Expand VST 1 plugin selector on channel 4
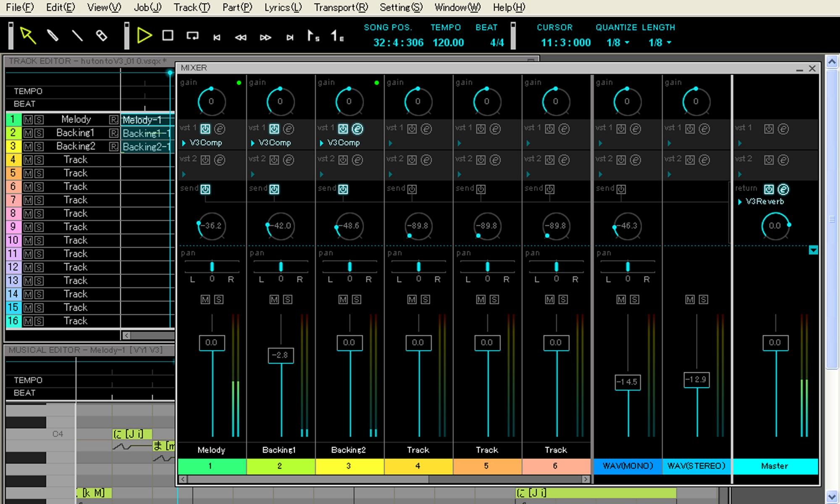Screen dimensions: 840x504 [x=391, y=143]
